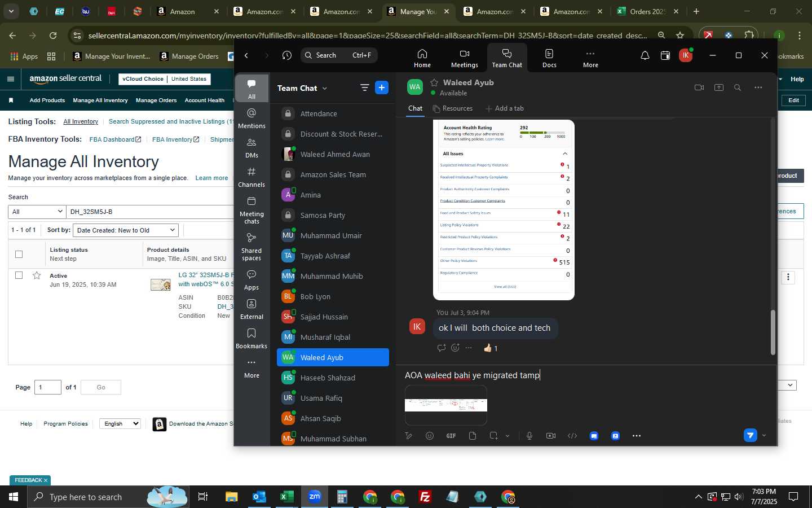Open the listing row three-dot actions menu
Screen dimensions: 812x508
point(788,277)
